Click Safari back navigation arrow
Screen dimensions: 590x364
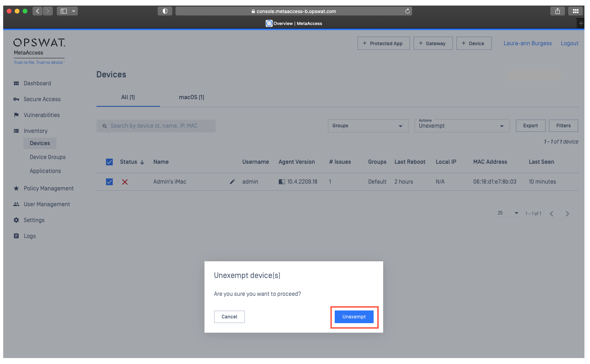[38, 11]
